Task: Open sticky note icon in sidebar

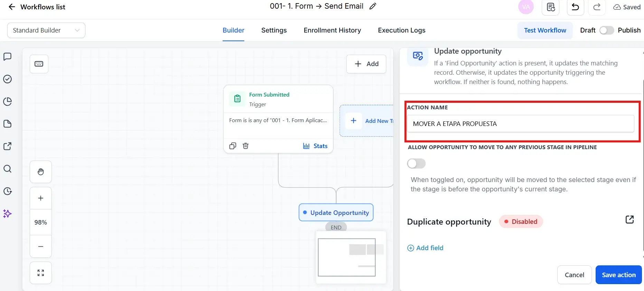Action: (x=7, y=124)
